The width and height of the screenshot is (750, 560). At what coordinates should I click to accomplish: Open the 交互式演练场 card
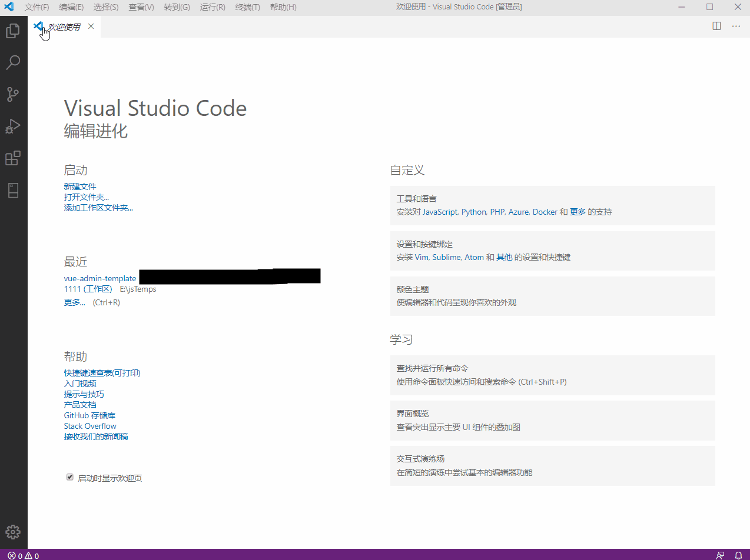pos(552,465)
